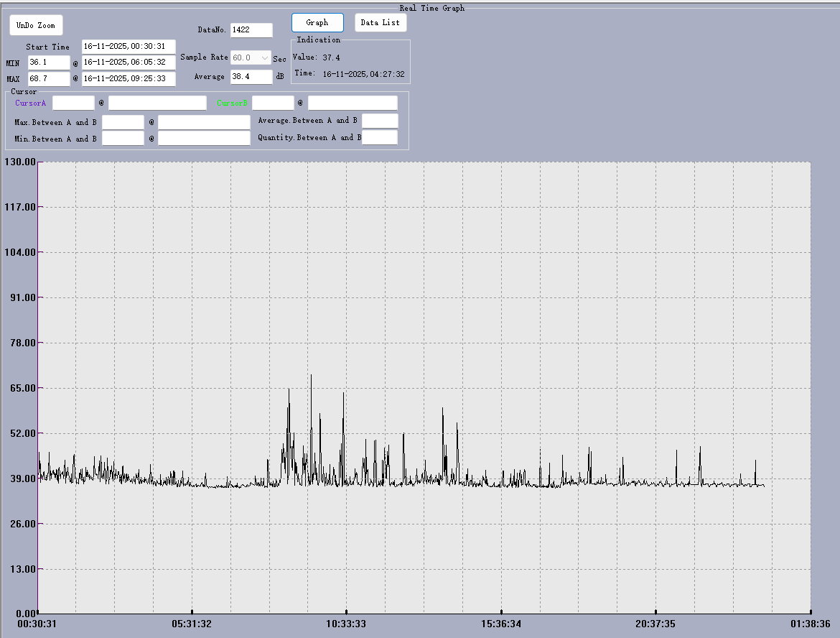Focus the CursorA value box
840x638 pixels.
point(73,103)
